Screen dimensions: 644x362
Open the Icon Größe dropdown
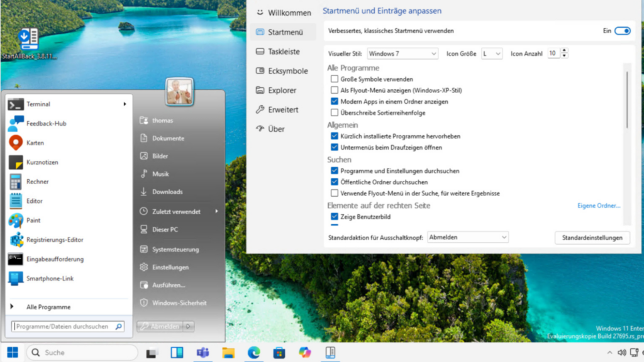click(492, 54)
